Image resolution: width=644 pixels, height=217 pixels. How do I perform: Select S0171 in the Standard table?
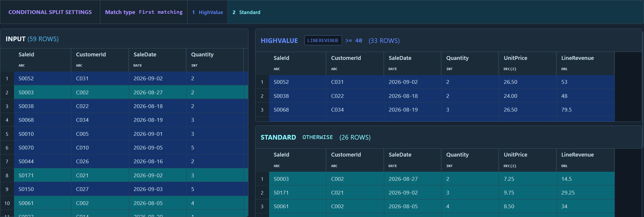297,192
